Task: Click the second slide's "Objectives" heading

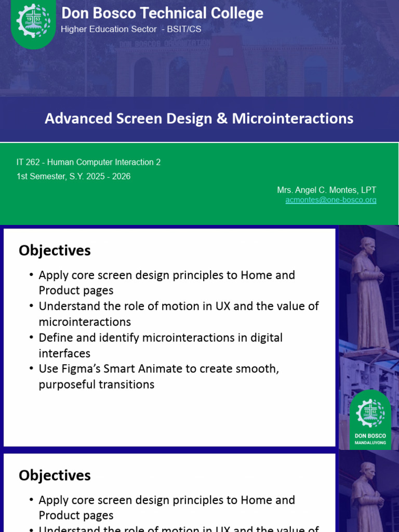Action: point(55,475)
